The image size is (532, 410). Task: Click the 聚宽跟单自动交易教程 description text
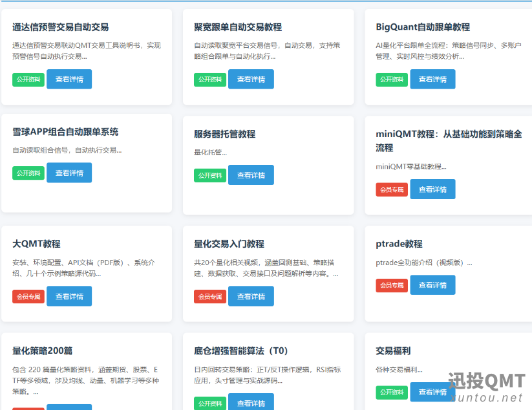(x=267, y=50)
